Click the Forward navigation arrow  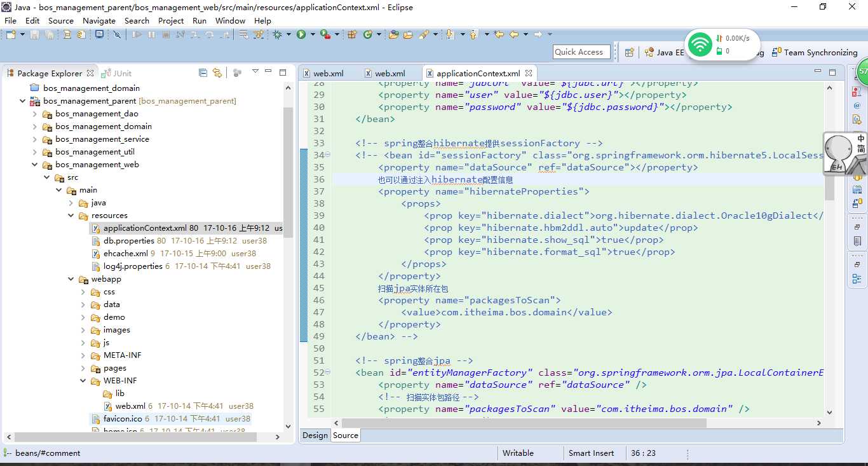538,34
